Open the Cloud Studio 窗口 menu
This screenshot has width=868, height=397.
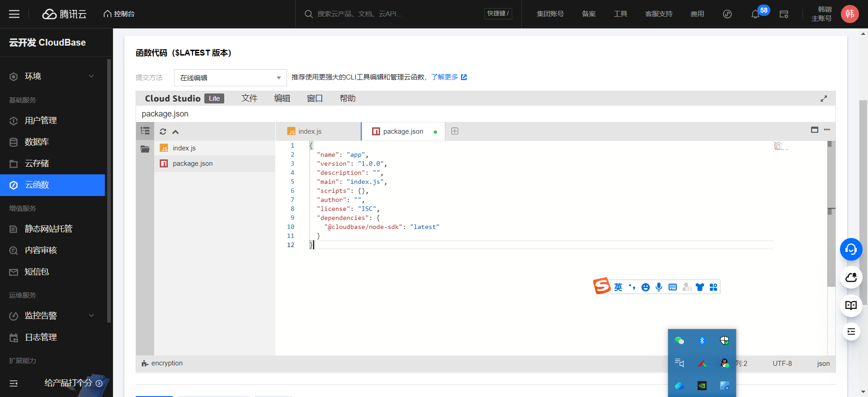click(x=315, y=98)
